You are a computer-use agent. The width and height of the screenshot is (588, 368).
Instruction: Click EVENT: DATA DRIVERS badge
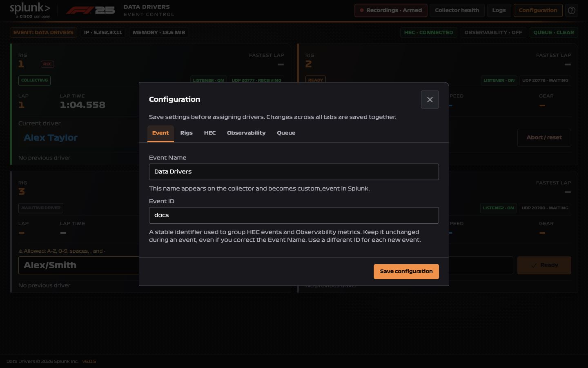pos(43,33)
